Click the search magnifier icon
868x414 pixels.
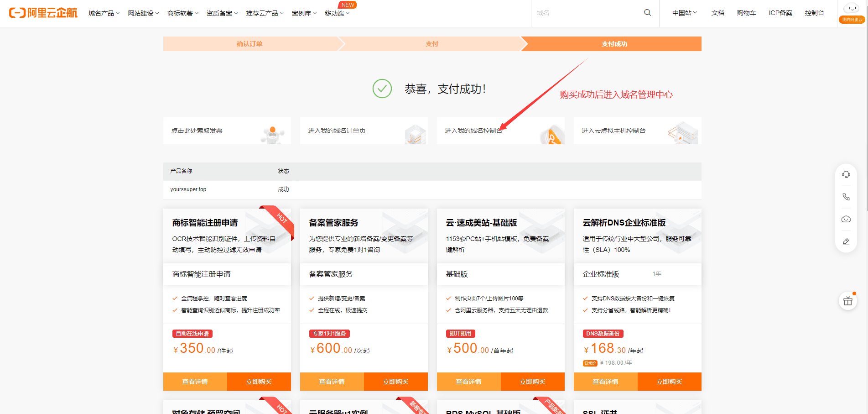click(x=647, y=13)
